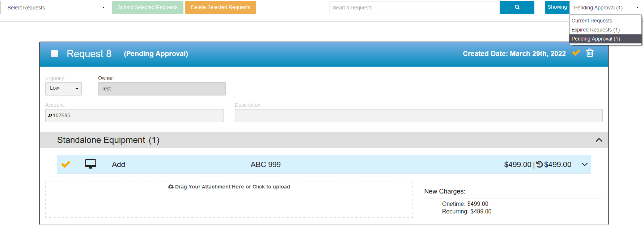644x225 pixels.
Task: Open the Select Requests dropdown
Action: pyautogui.click(x=54, y=8)
